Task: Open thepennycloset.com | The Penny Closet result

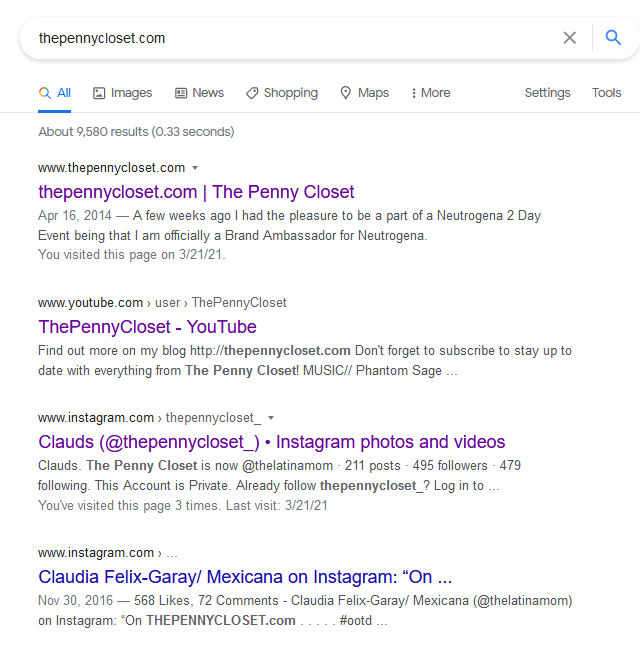Action: 196,192
